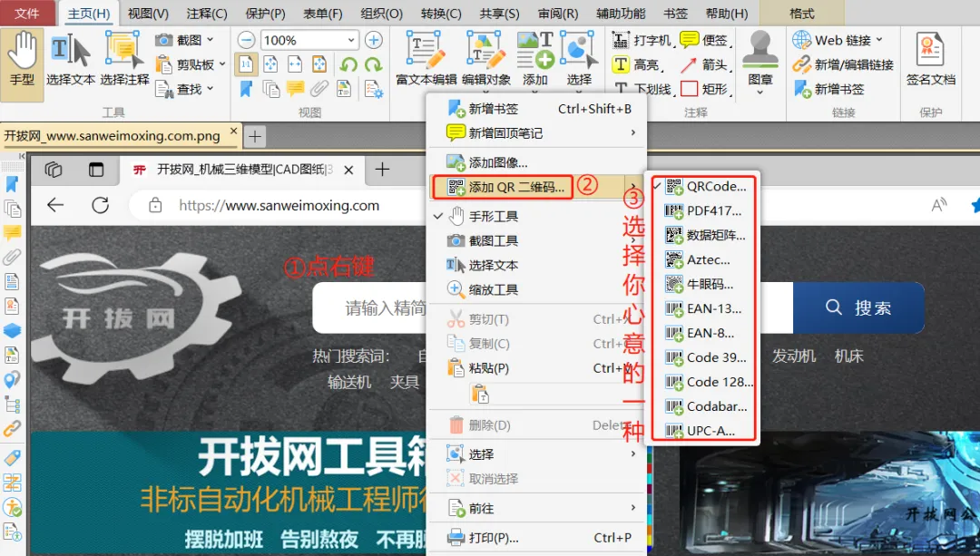Select the Arrow (箭头) annotation tool
980x556 pixels.
coord(706,64)
